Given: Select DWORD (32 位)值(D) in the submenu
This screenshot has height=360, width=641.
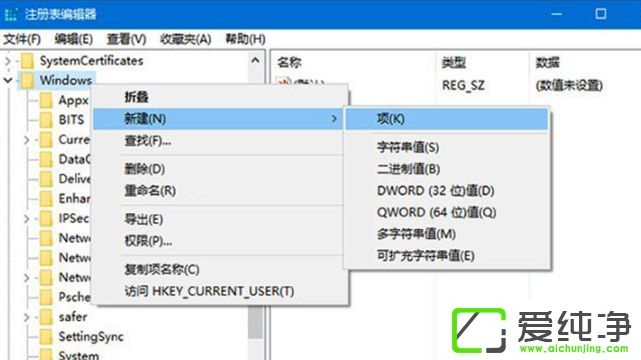Looking at the screenshot, I should coord(446,190).
